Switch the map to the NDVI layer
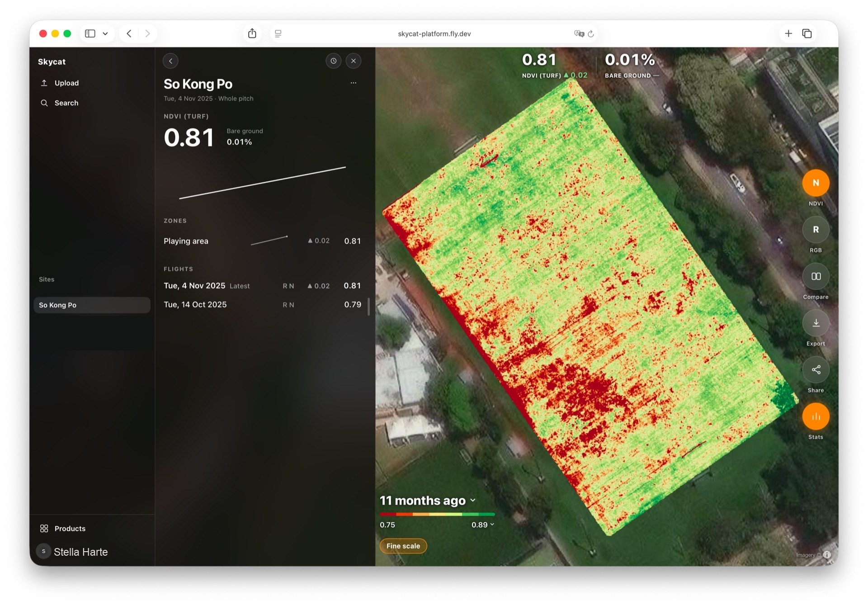The height and width of the screenshot is (605, 868). 816,183
